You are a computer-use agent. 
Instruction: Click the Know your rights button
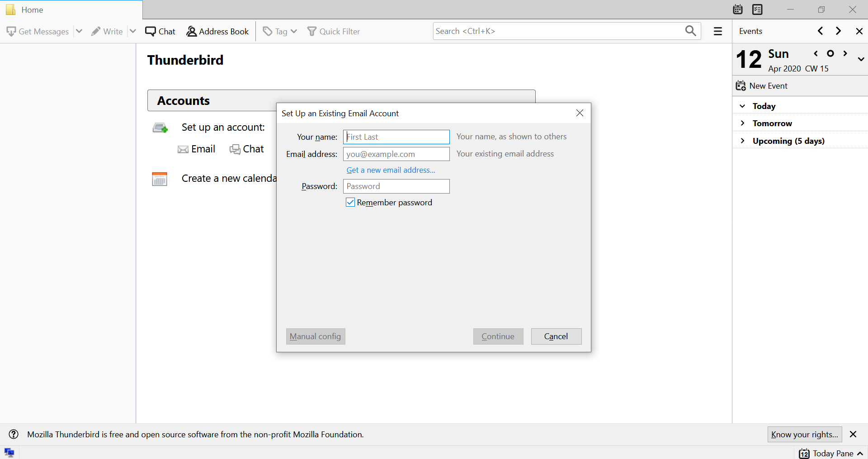coord(805,434)
